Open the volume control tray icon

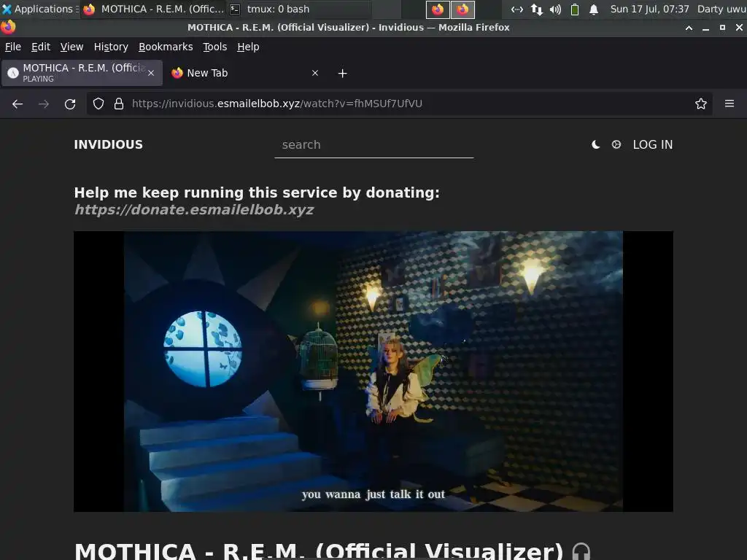(x=555, y=9)
